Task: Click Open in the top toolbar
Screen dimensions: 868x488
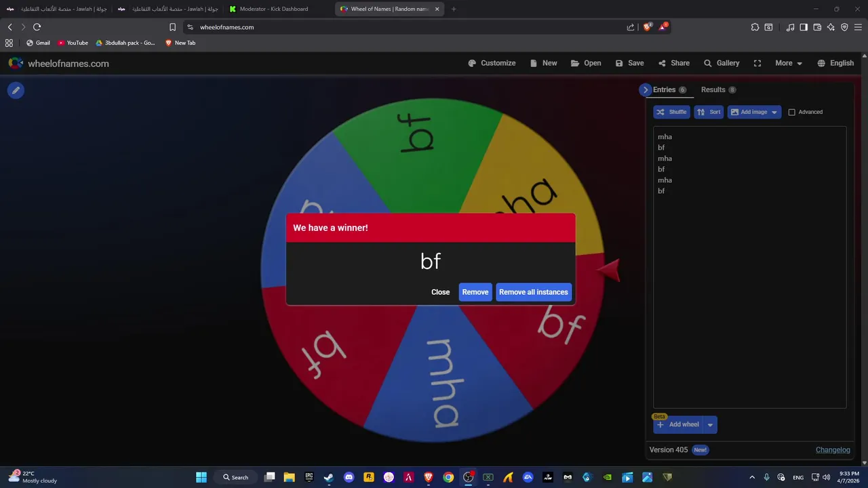Action: pos(586,63)
